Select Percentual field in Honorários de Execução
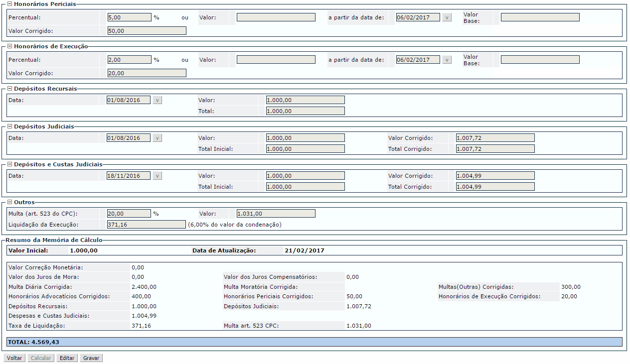The image size is (630, 364). coord(129,60)
